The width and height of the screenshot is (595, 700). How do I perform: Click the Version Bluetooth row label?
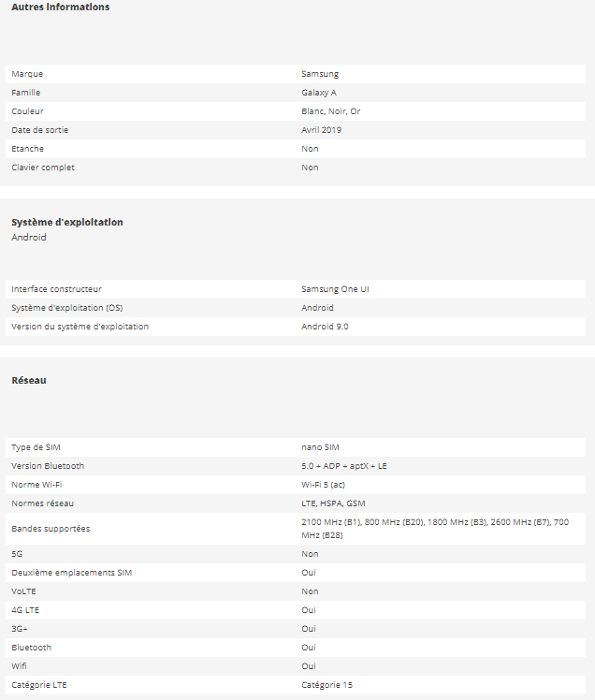48,466
